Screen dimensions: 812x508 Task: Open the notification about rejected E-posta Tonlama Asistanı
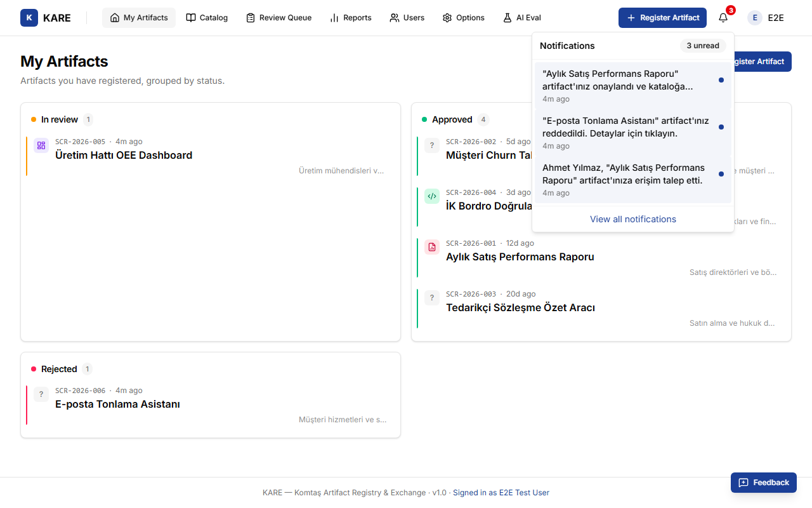(x=633, y=133)
